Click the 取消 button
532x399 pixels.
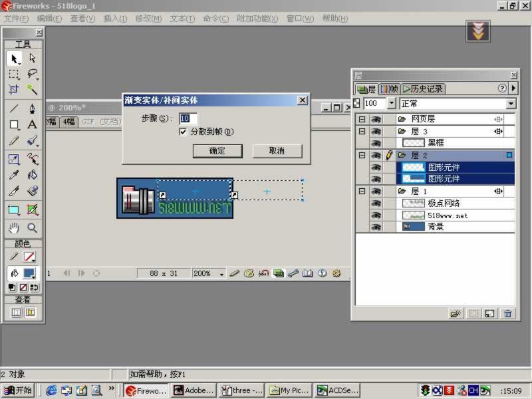277,151
